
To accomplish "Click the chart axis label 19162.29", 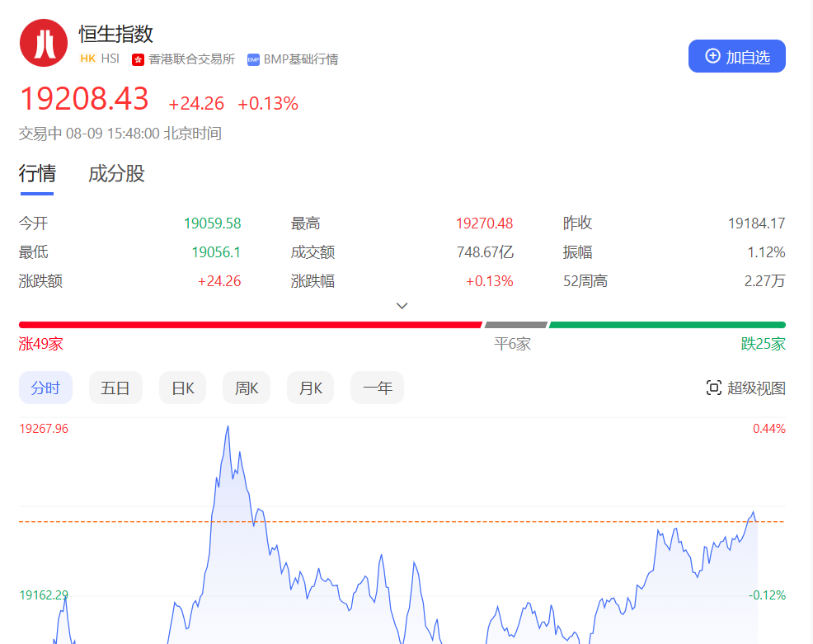I will (44, 595).
